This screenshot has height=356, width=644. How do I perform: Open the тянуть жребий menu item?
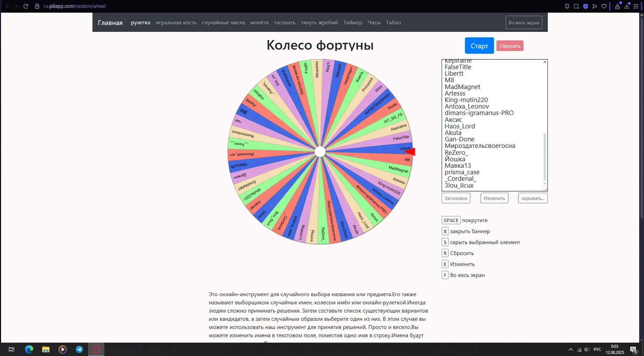tap(319, 22)
